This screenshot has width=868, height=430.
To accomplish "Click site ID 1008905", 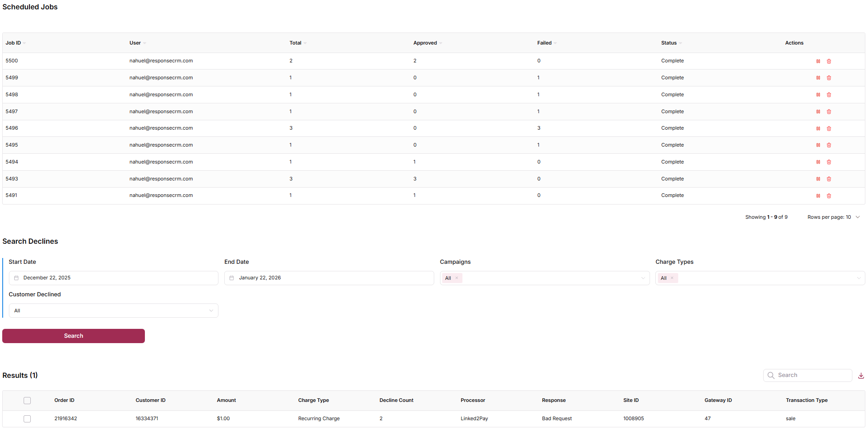I will click(634, 419).
